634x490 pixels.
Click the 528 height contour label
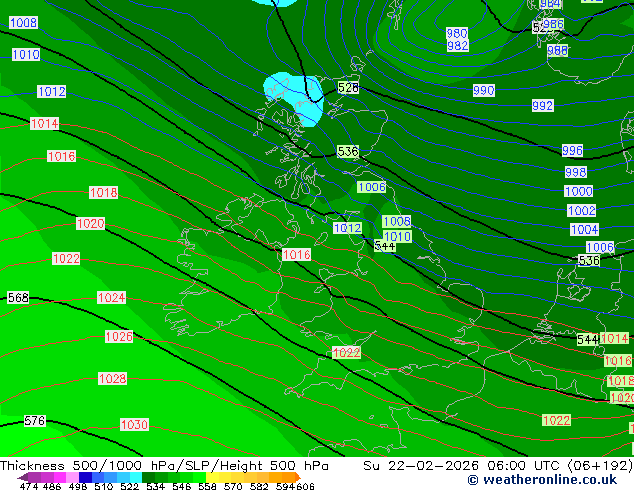[x=348, y=87]
